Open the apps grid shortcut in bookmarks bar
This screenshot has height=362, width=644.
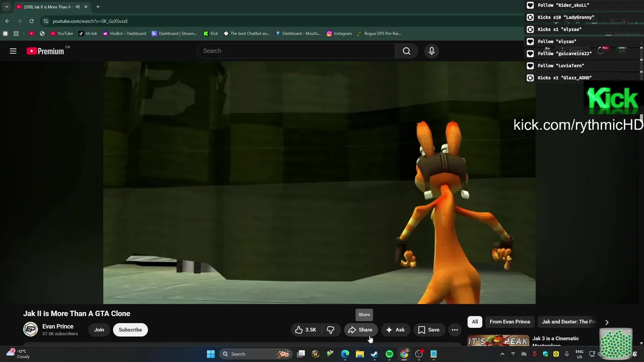coord(16,34)
